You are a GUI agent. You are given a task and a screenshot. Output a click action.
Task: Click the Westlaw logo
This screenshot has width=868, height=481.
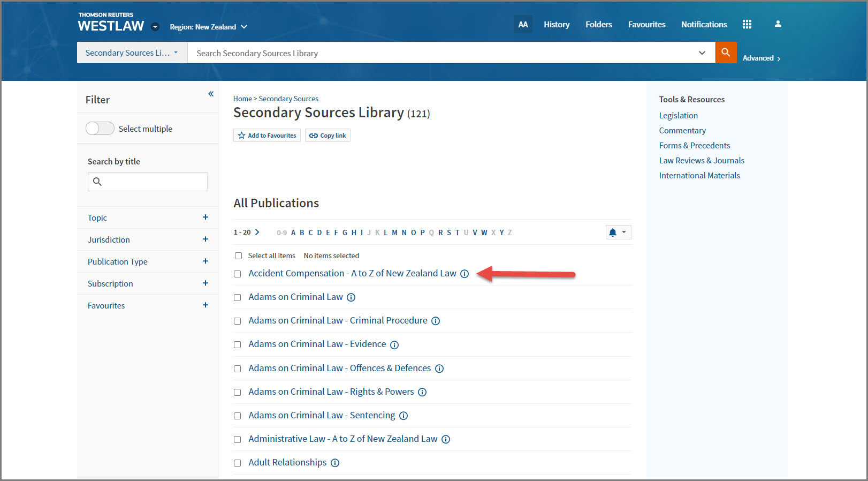pyautogui.click(x=111, y=22)
